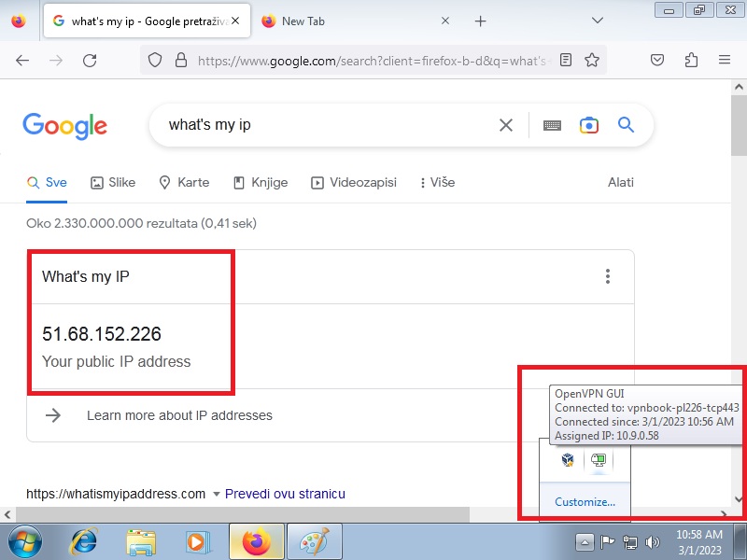Switch to the Slike images tab
This screenshot has height=560, width=747.
pyautogui.click(x=113, y=182)
